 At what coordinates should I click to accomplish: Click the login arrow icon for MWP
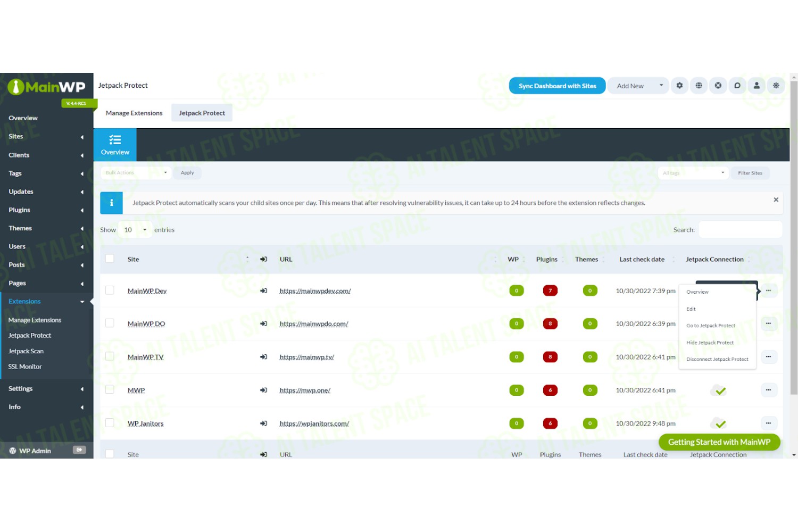click(263, 390)
